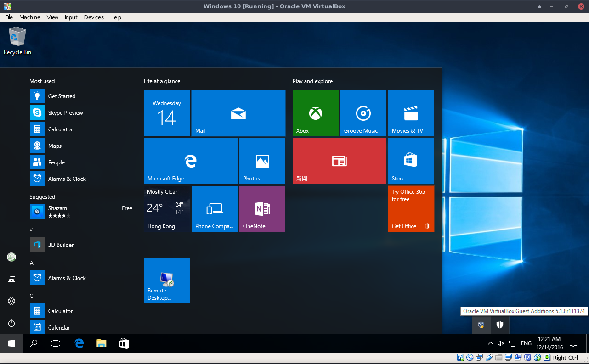Click the Get Office tile
The height and width of the screenshot is (364, 589).
pyautogui.click(x=411, y=209)
